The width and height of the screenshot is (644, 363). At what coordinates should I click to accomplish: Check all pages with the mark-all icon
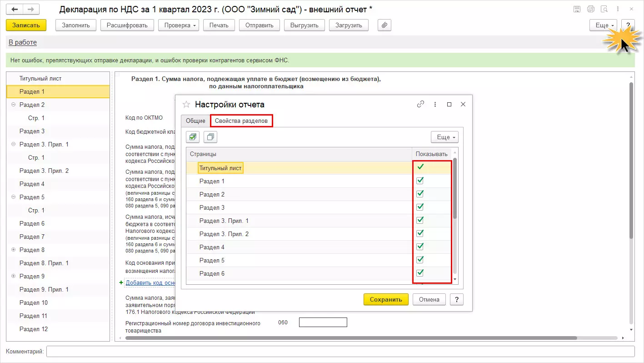point(193,137)
